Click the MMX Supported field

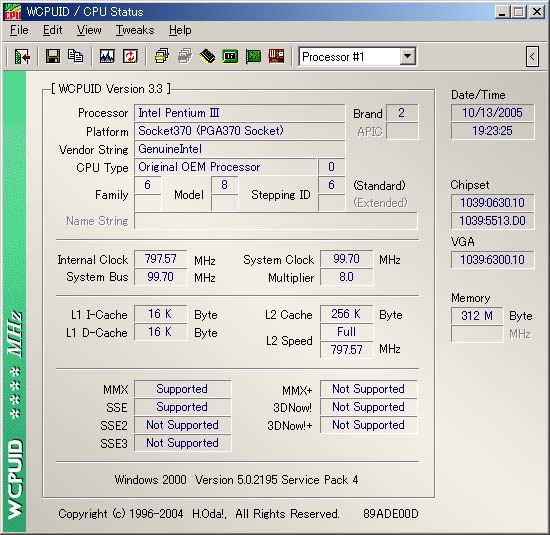tap(182, 389)
